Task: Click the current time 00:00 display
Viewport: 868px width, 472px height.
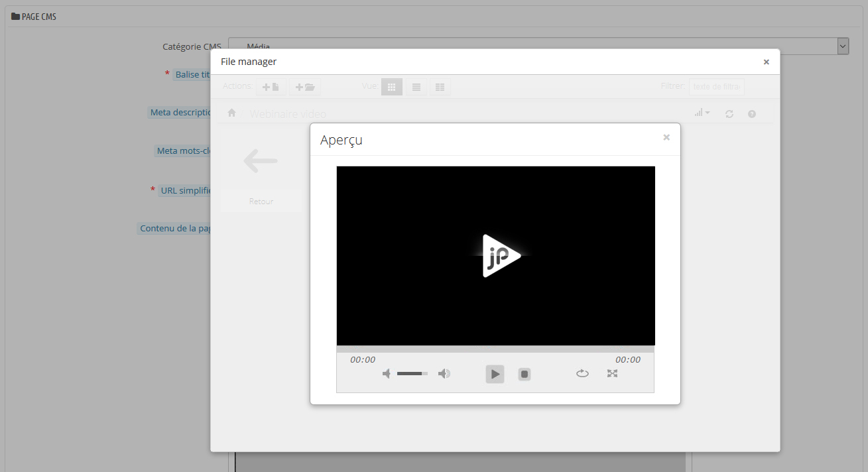Action: [x=363, y=360]
